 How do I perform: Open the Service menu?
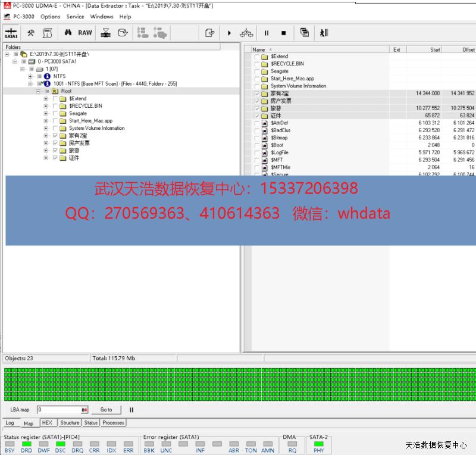click(75, 17)
